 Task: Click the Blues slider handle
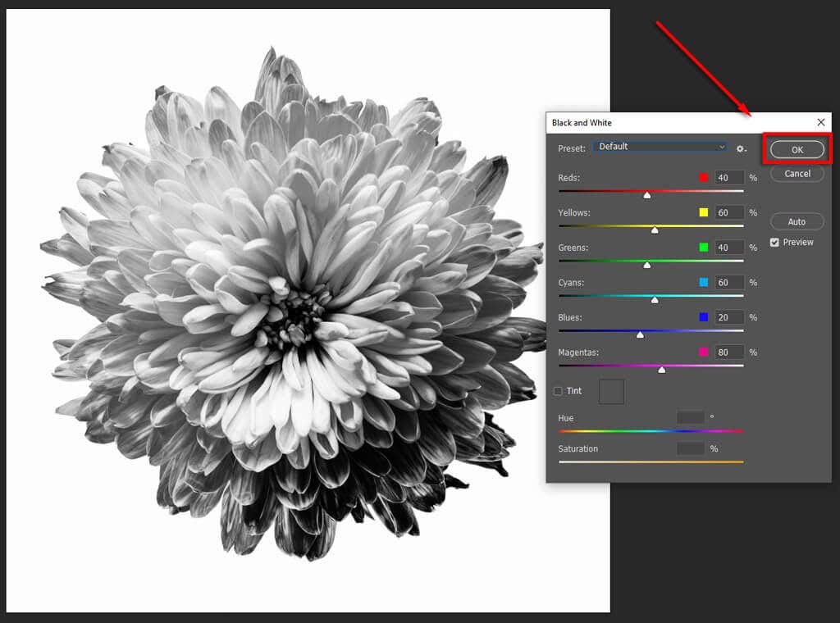[640, 334]
